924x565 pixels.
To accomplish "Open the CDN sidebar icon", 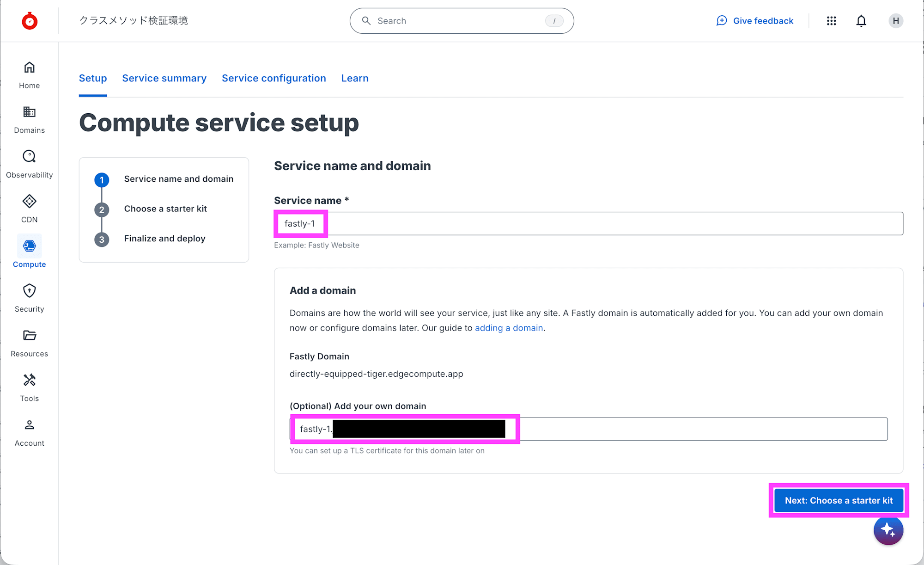I will (x=29, y=202).
